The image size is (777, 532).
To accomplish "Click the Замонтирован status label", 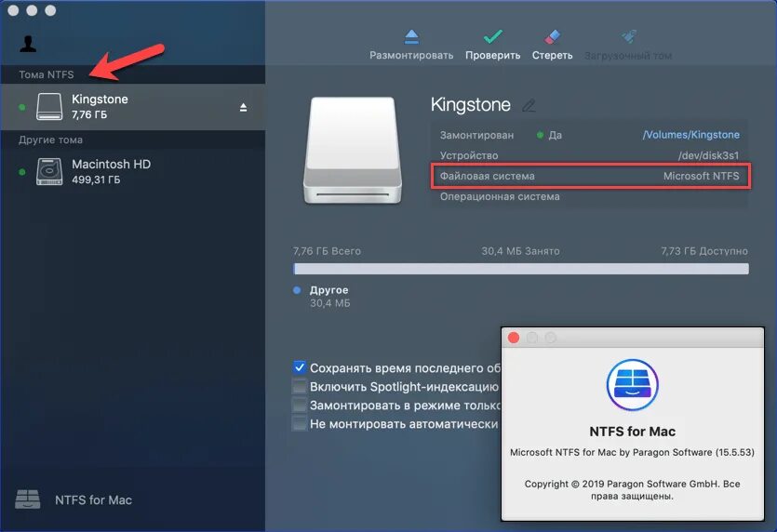I will tap(476, 135).
